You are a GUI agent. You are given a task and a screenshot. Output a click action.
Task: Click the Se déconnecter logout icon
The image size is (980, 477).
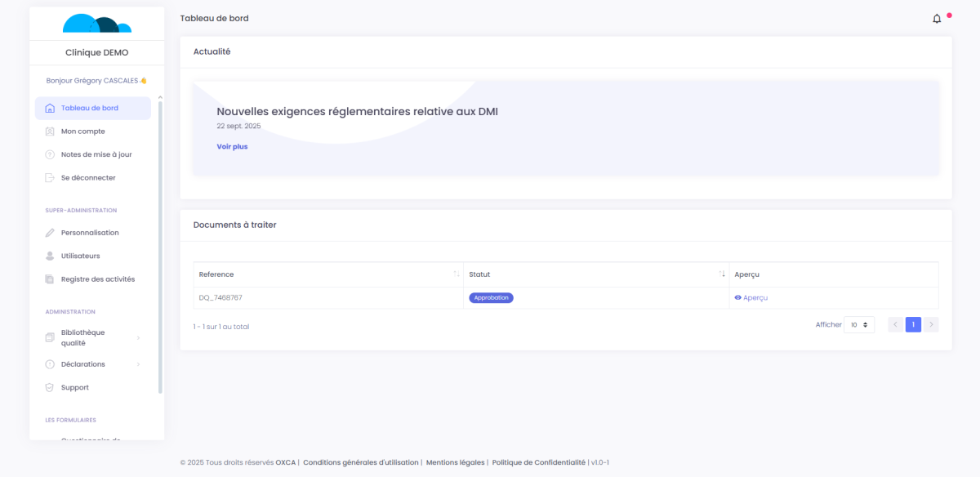point(50,177)
